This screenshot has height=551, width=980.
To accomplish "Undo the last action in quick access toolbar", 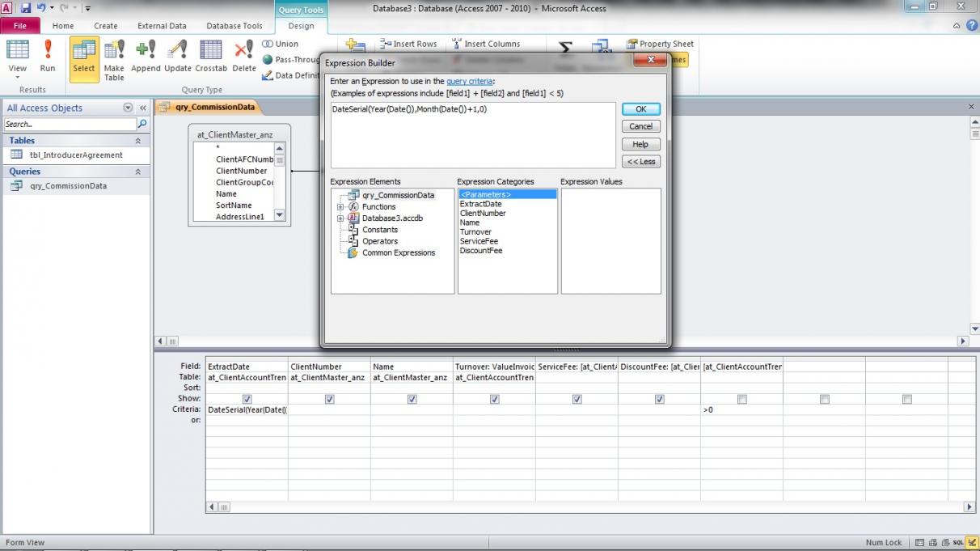I will pos(40,8).
